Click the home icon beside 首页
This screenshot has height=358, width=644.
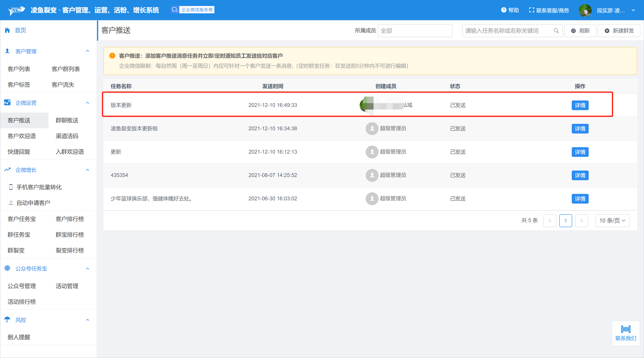click(7, 30)
